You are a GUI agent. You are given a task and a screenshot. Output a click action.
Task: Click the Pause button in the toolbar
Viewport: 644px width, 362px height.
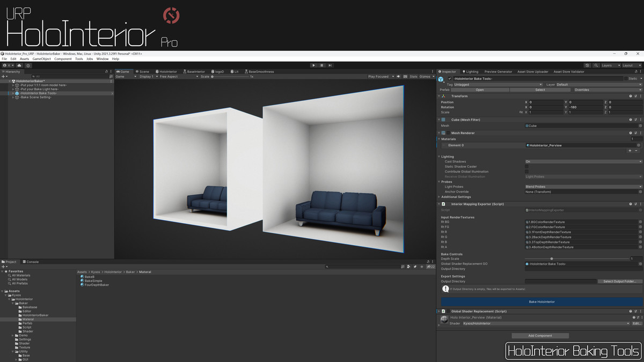coord(322,65)
